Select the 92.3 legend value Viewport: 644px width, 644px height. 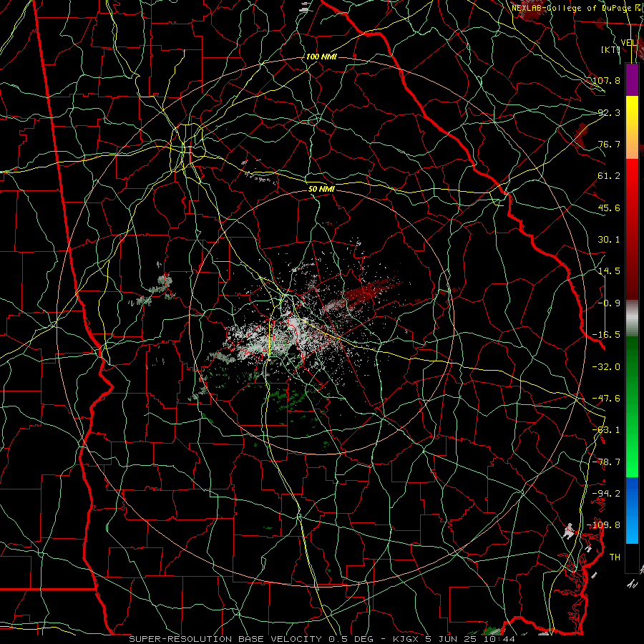[x=609, y=112]
